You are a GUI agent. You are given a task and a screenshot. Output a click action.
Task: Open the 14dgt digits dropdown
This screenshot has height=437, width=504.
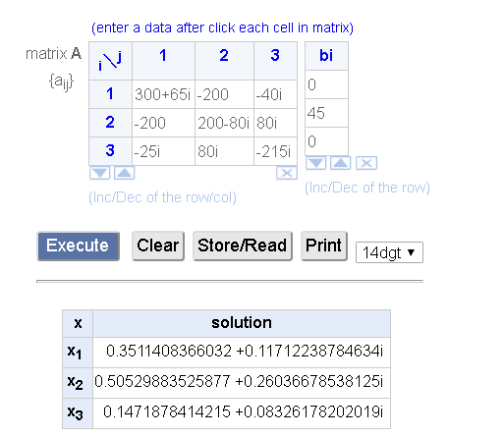click(x=389, y=252)
